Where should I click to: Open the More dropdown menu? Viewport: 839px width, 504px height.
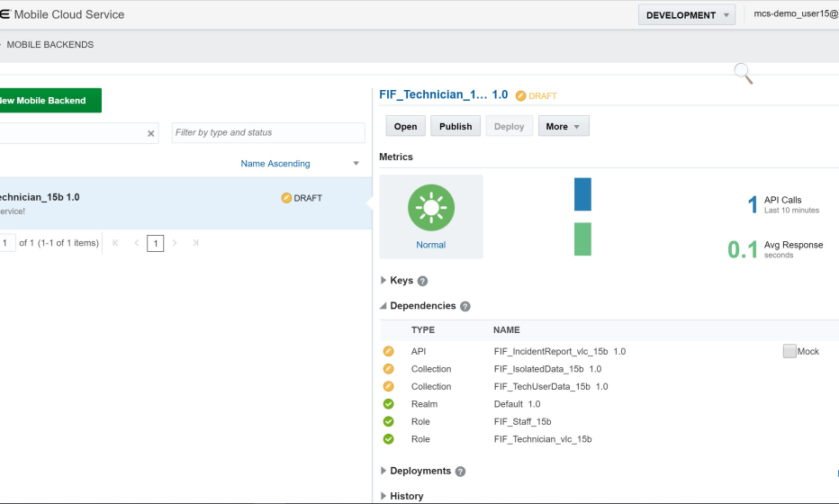pyautogui.click(x=564, y=127)
